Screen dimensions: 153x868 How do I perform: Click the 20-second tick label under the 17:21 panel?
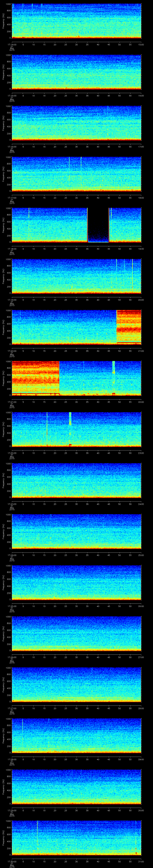pos(55,402)
